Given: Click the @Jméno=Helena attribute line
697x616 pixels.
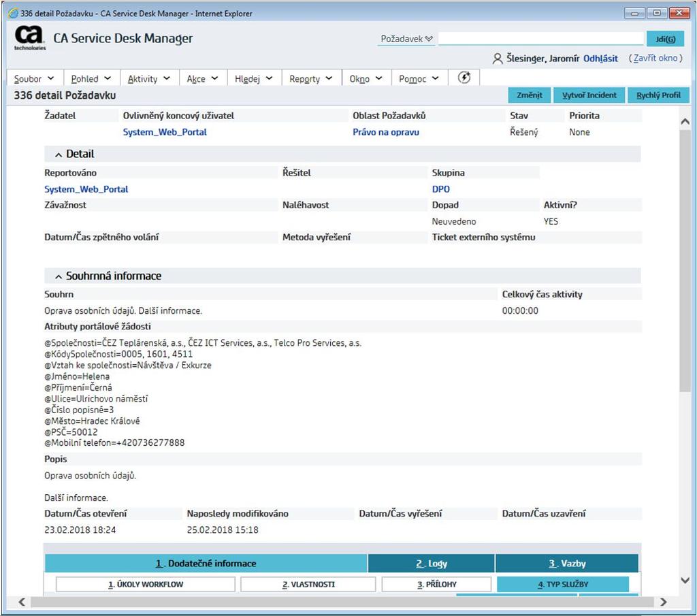Looking at the screenshot, I should (x=77, y=376).
